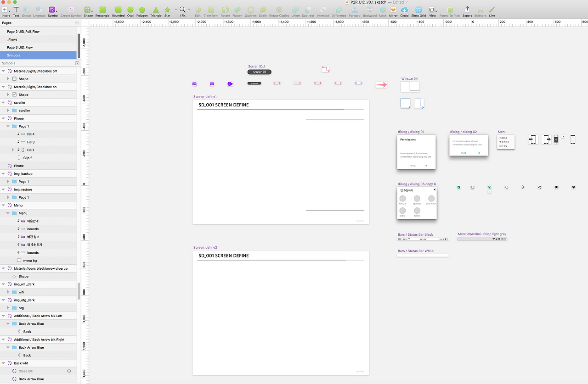The height and width of the screenshot is (384, 588).
Task: Click the chevron right symbol on canvas
Action: [523, 187]
